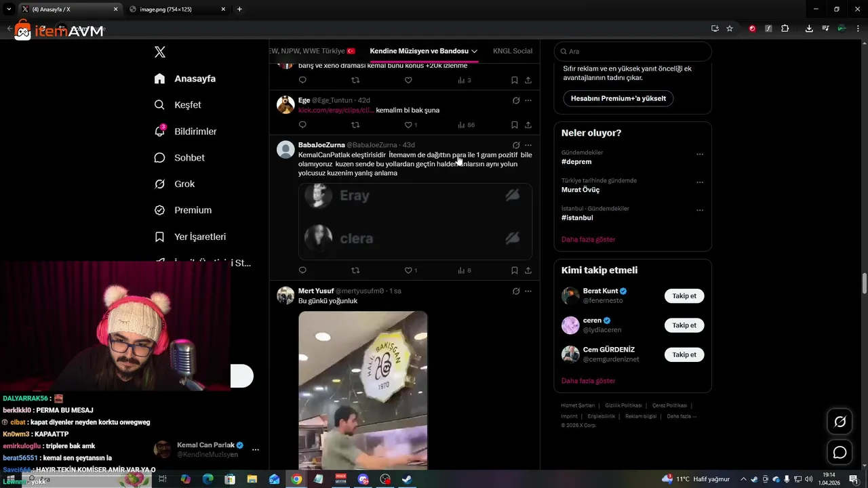Screen dimensions: 868x488
Task: Follow Berat Kunt
Action: [x=684, y=296]
